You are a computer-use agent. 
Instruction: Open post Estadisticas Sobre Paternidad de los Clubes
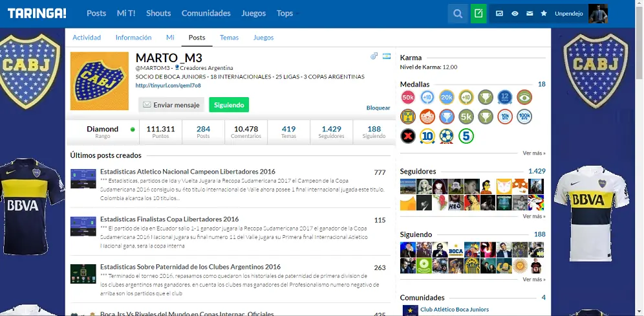point(190,267)
